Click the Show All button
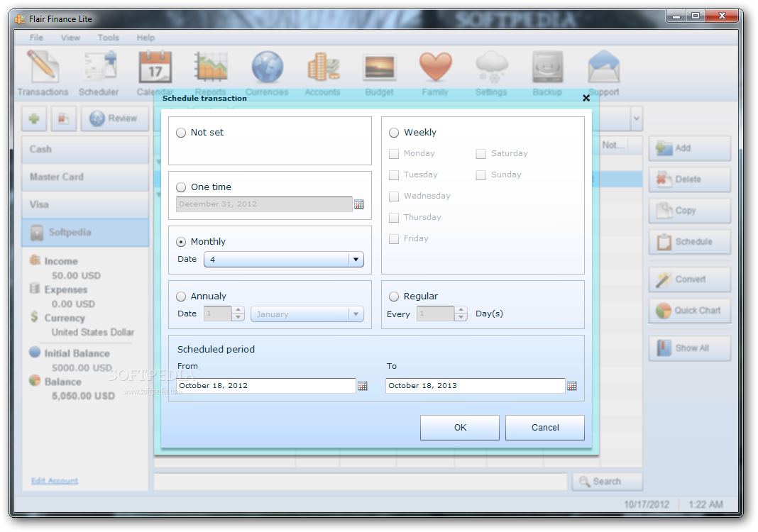Viewport: 758px width, 532px height. [x=689, y=348]
